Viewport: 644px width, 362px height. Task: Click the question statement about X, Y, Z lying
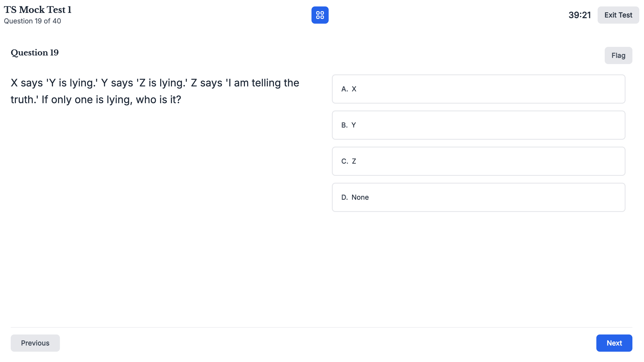coord(155,91)
